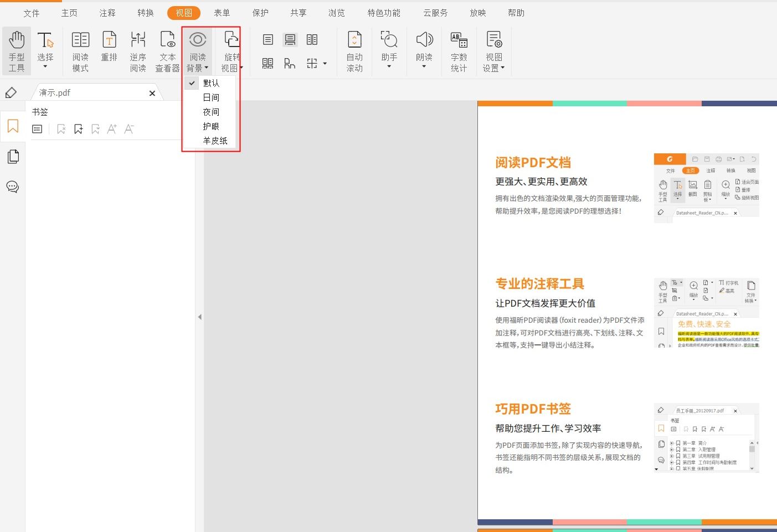Switch to facing pages layout icon

(x=312, y=39)
